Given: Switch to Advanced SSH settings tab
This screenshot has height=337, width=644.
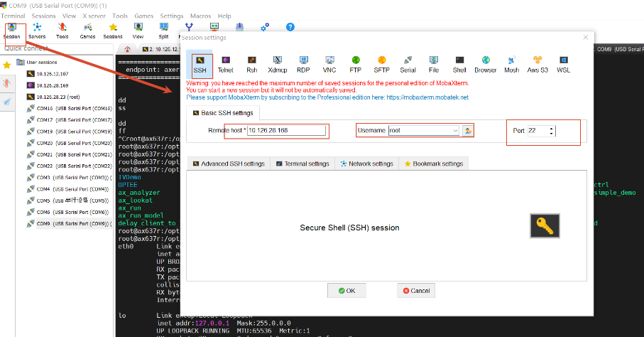Looking at the screenshot, I should tap(229, 164).
